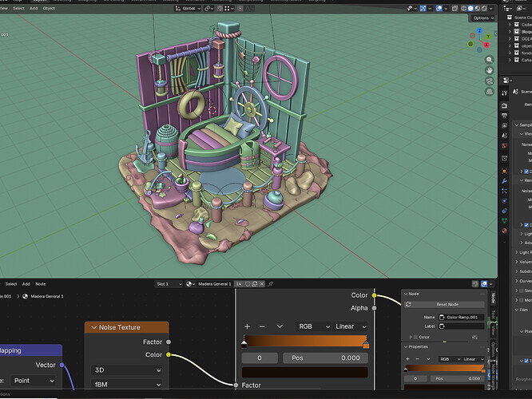Open the Mapping Point type dropdown
This screenshot has width=532, height=399.
coord(34,381)
